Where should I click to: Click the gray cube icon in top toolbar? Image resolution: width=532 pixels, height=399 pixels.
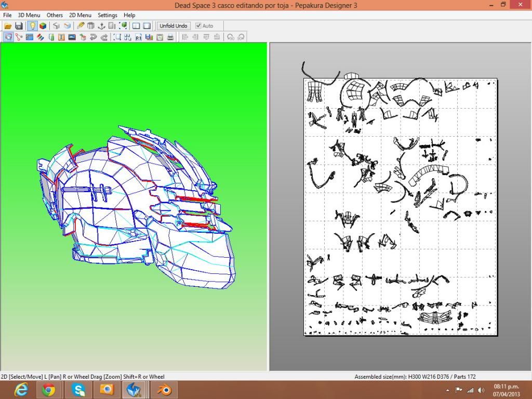point(57,26)
